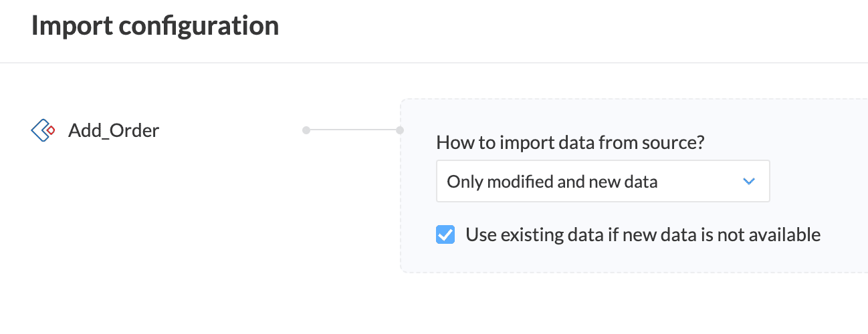The width and height of the screenshot is (868, 334).
Task: Click the Add_Order label text
Action: 114,130
